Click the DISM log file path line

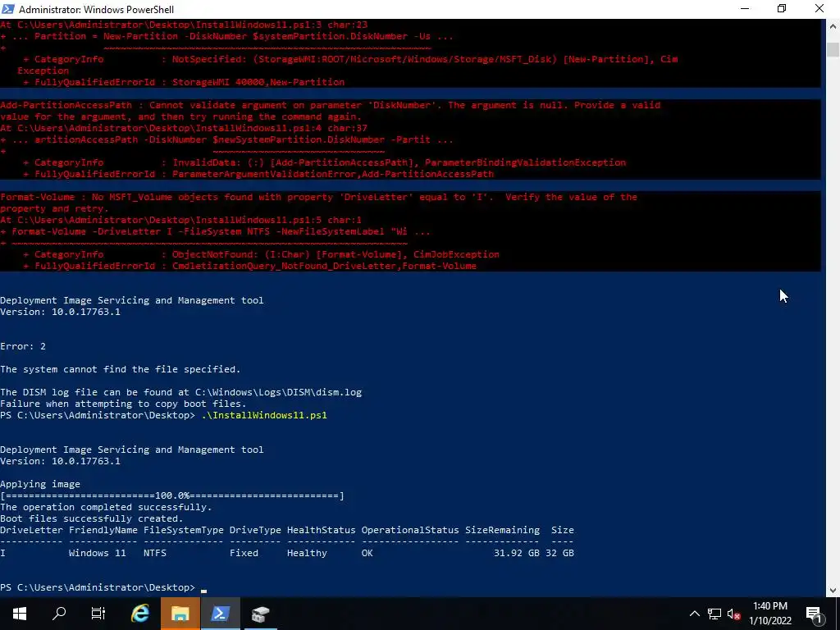pyautogui.click(x=181, y=392)
